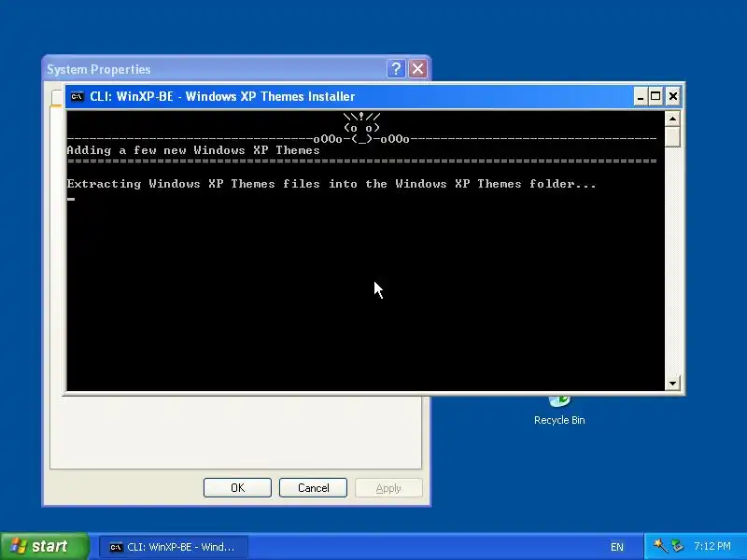Click the tools tray icon

[x=660, y=546]
